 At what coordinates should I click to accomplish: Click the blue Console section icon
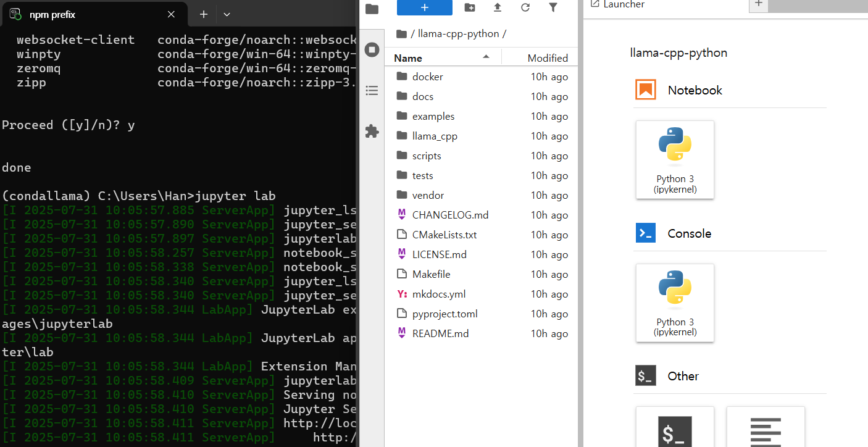tap(645, 233)
